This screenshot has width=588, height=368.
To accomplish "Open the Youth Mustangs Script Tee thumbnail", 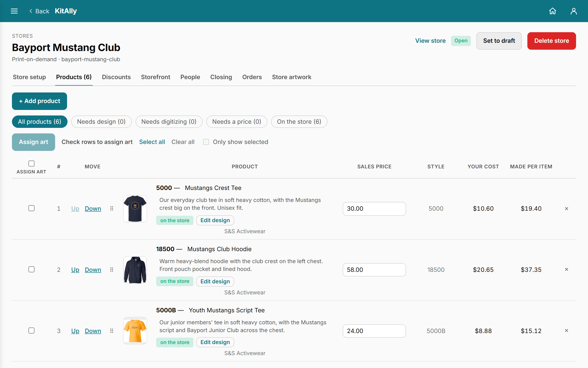I will click(x=135, y=331).
